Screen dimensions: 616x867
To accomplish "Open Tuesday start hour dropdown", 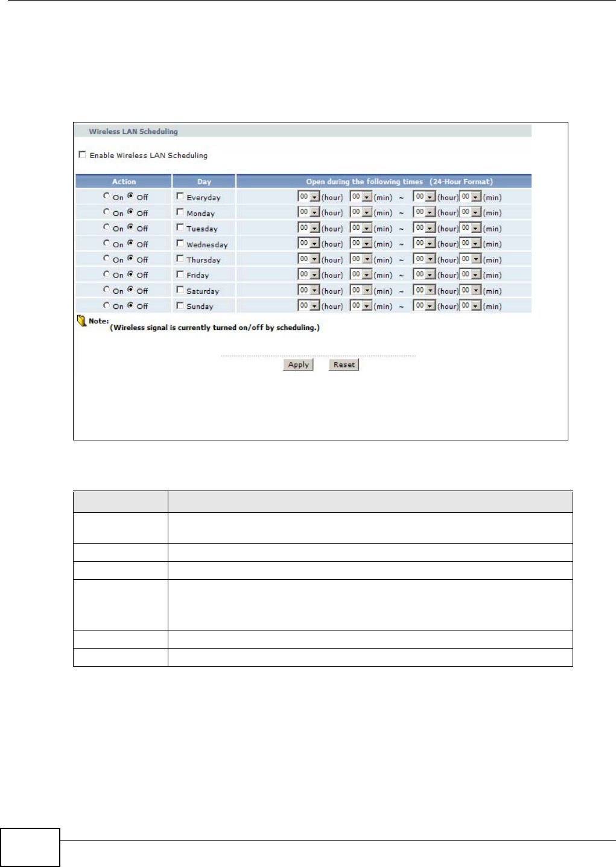I will coord(309,228).
